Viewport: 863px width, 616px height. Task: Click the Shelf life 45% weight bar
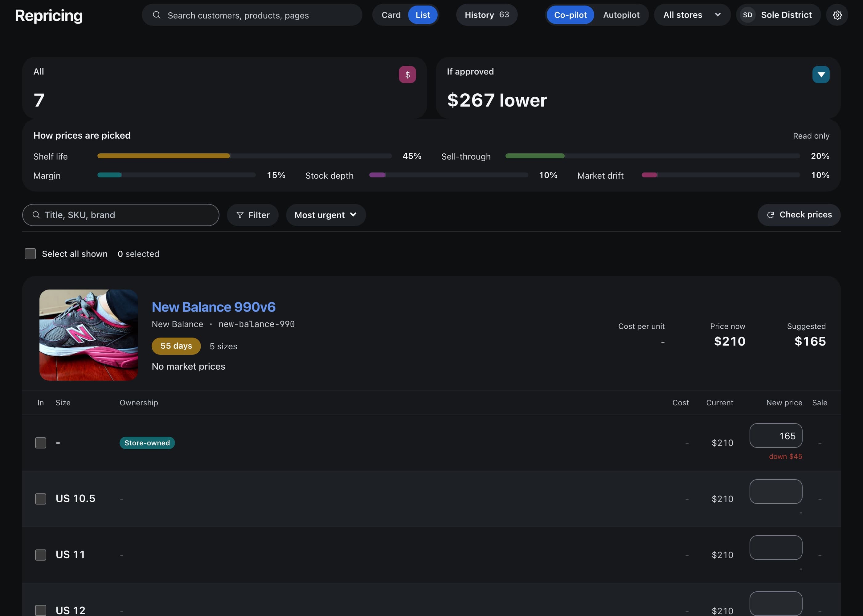244,156
